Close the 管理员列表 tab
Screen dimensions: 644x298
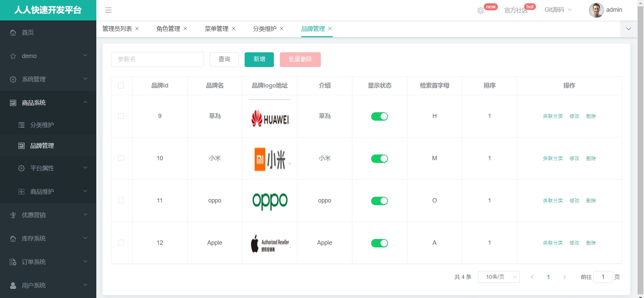click(137, 28)
